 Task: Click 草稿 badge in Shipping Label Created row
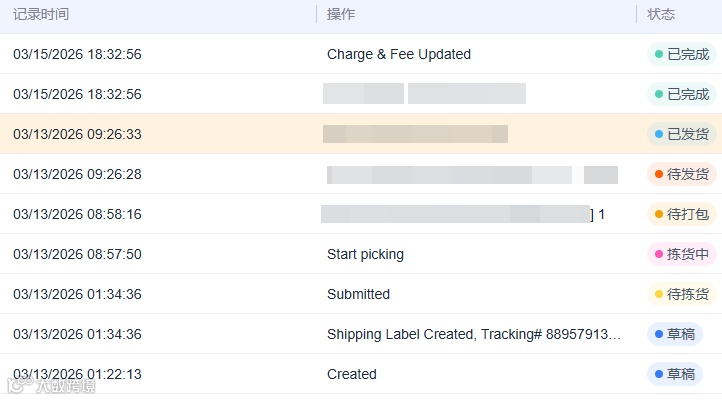[x=674, y=334]
